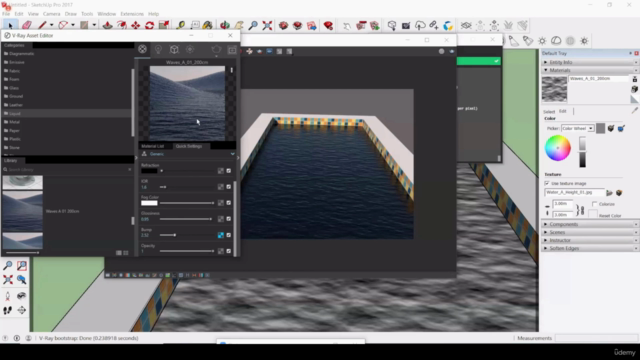Click the V-Ray render teapot icon

pos(216,49)
